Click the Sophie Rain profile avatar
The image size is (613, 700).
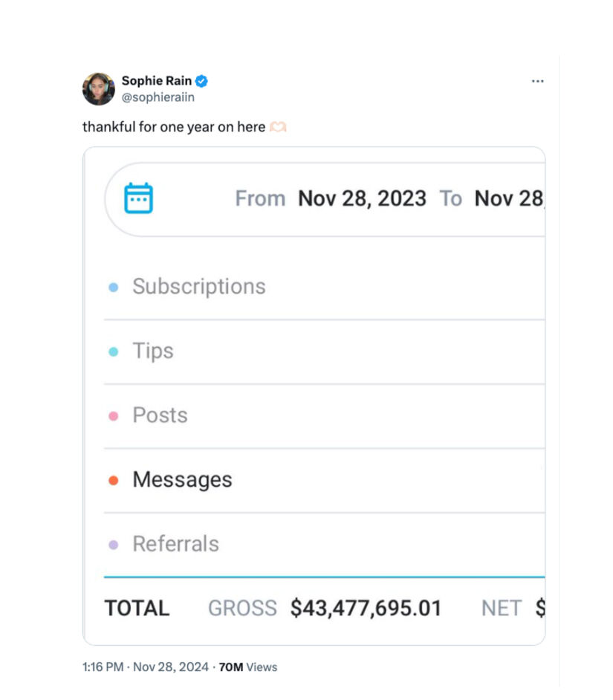coord(98,89)
